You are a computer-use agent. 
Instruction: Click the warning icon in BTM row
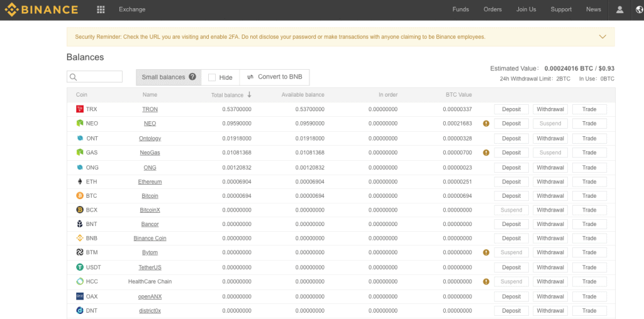pos(486,252)
